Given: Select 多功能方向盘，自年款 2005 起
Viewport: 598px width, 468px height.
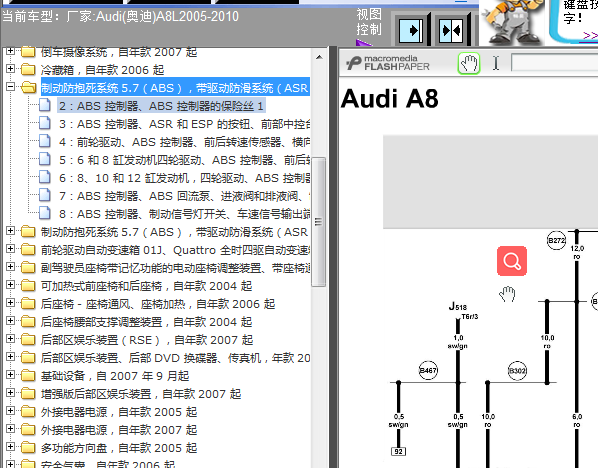Looking at the screenshot, I should pyautogui.click(x=119, y=448).
